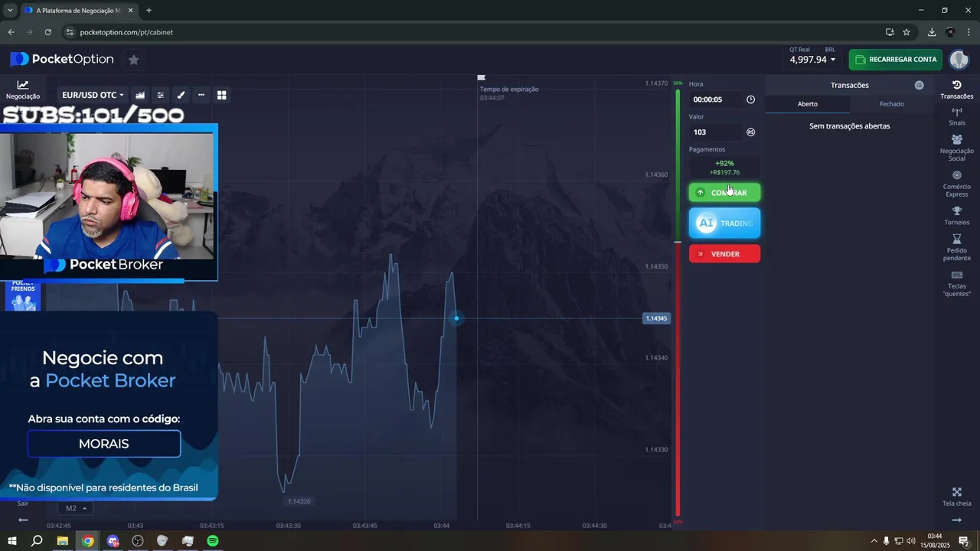The image size is (980, 551).
Task: Show hidden system tray icons
Action: [x=874, y=541]
